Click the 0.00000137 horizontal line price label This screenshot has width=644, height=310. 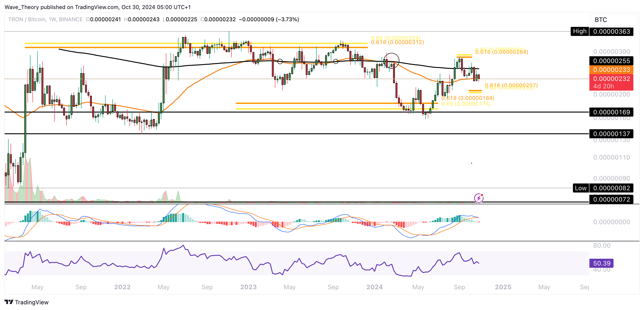[611, 134]
